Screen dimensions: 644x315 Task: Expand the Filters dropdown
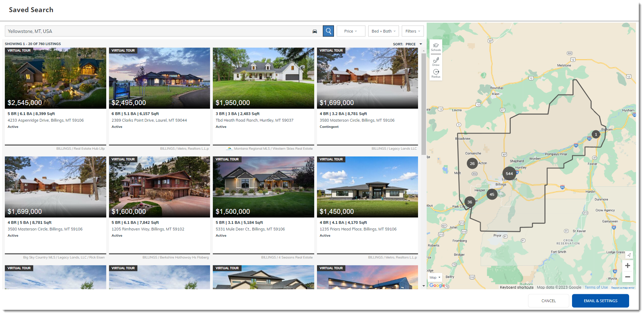pos(412,31)
